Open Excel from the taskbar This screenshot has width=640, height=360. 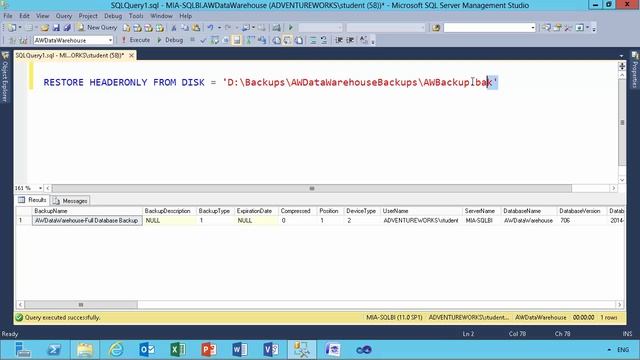tap(178, 350)
